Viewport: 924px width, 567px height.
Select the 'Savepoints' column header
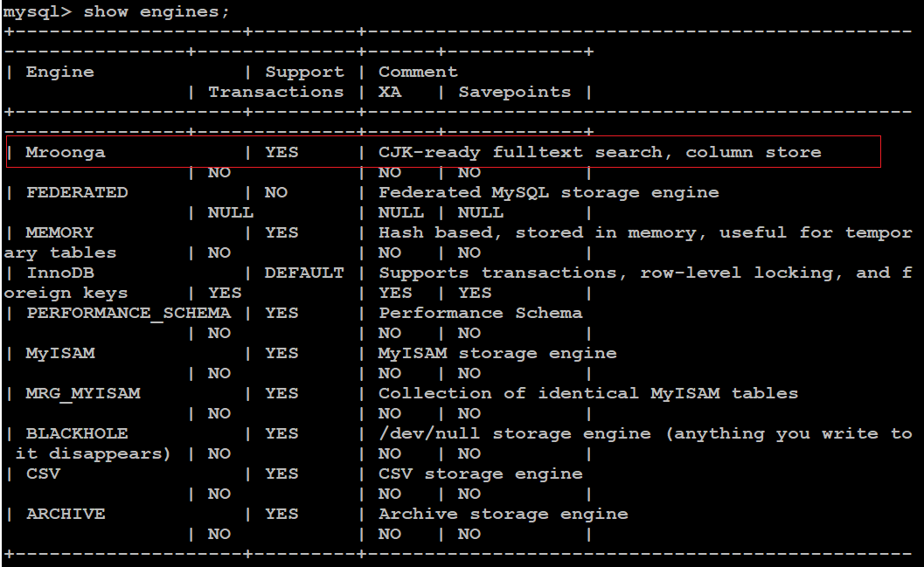click(x=514, y=92)
